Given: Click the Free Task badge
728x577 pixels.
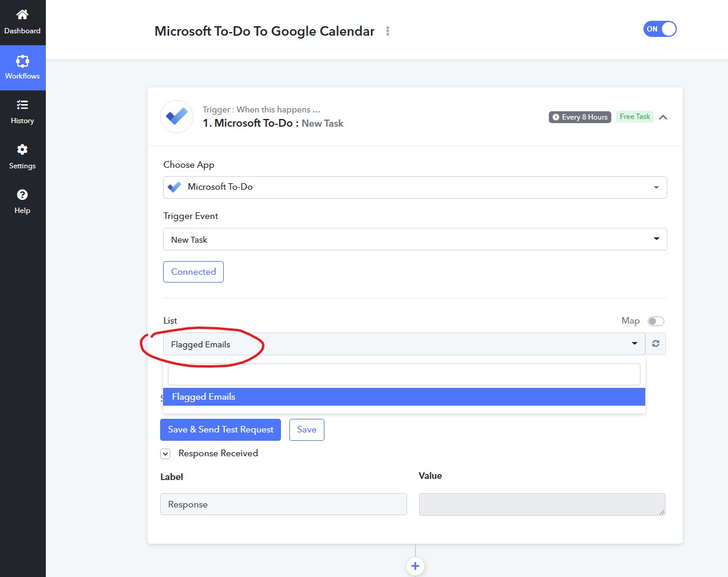Looking at the screenshot, I should (x=635, y=117).
